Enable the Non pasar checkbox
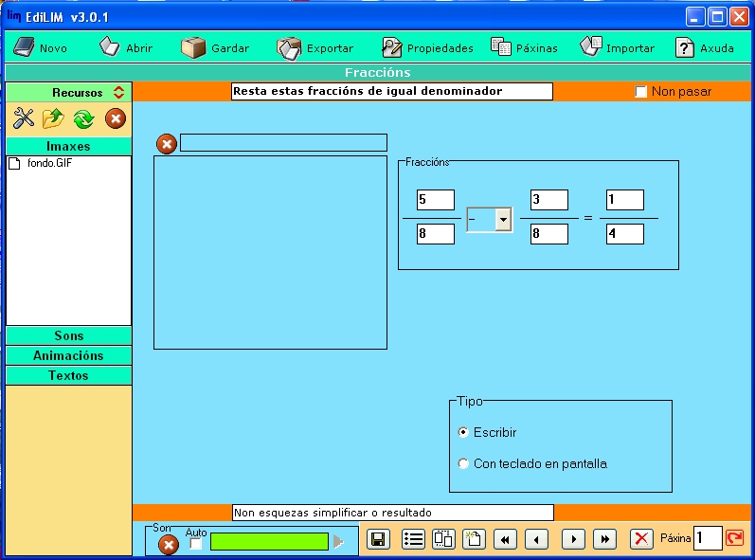The image size is (755, 560). [641, 92]
